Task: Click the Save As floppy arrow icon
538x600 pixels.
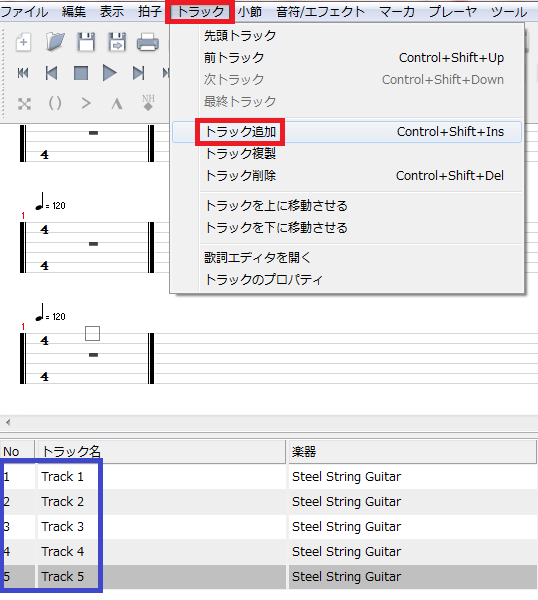Action: (x=117, y=42)
